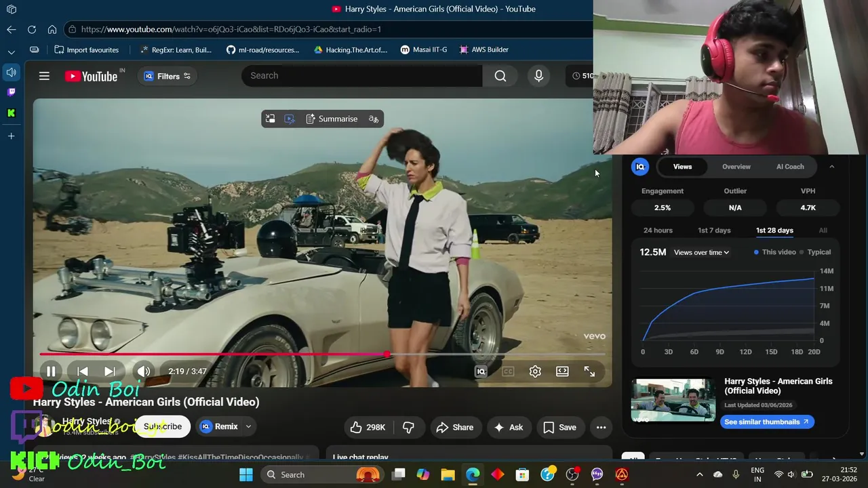Dislike the video
This screenshot has width=868, height=488.
pyautogui.click(x=408, y=427)
